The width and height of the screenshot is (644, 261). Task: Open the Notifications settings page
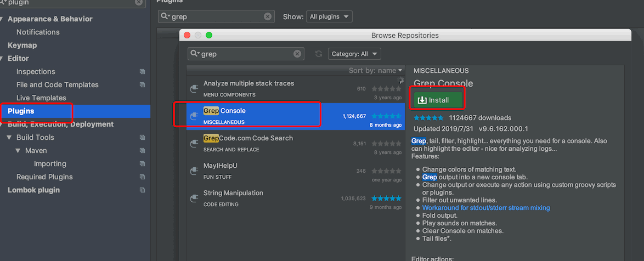(x=38, y=32)
